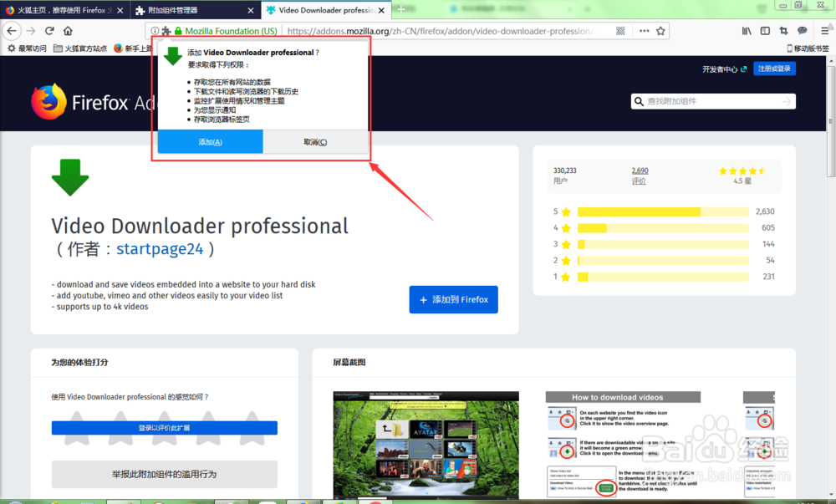Open the 新手上路 bookmark
Screen dimensions: 836x504
click(x=133, y=48)
